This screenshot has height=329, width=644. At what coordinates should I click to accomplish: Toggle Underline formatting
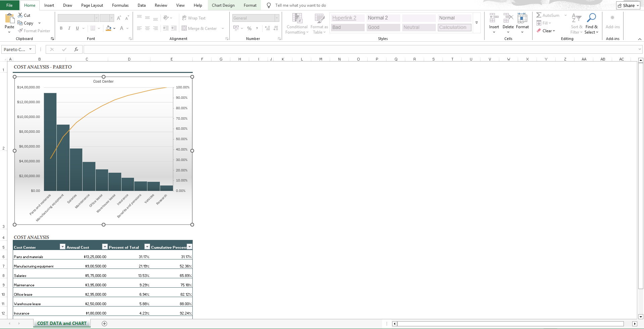tap(77, 28)
